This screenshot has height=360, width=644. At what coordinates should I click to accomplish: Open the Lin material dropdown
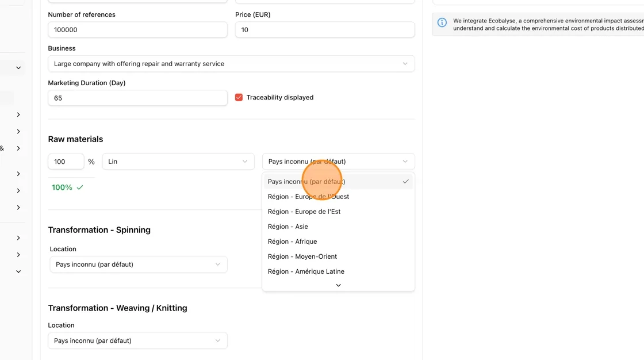click(x=178, y=162)
